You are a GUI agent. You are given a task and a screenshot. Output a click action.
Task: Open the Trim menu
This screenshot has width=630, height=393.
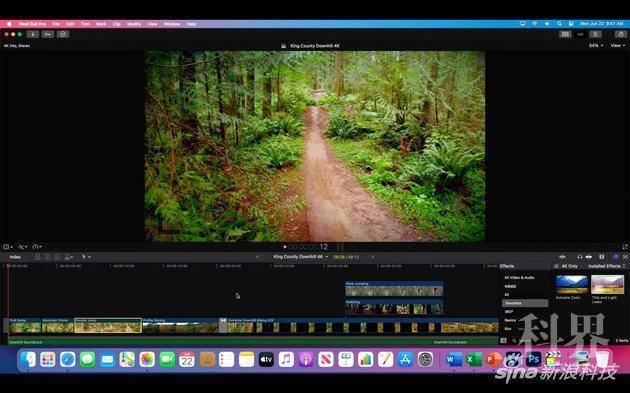click(x=85, y=24)
